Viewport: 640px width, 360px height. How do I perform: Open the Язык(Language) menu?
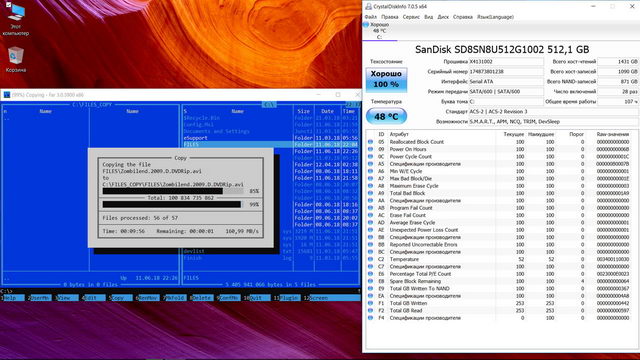[x=495, y=17]
